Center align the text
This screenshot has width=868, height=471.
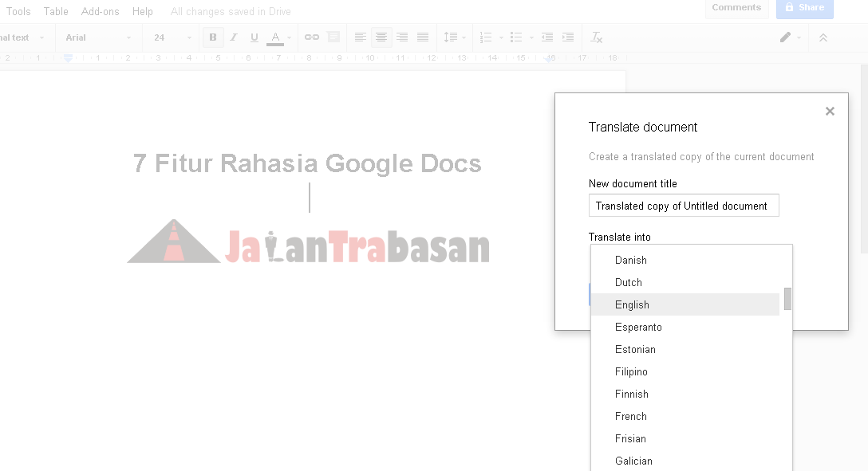coord(381,37)
